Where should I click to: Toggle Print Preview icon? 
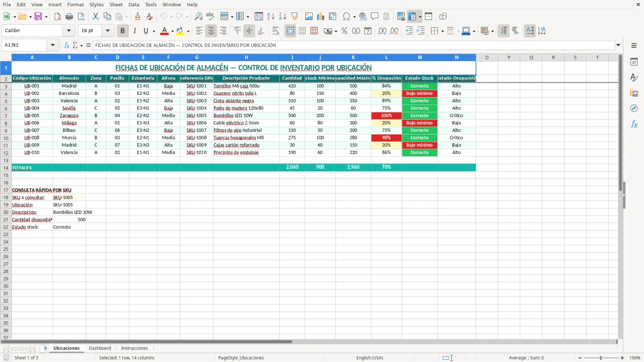coord(81,17)
